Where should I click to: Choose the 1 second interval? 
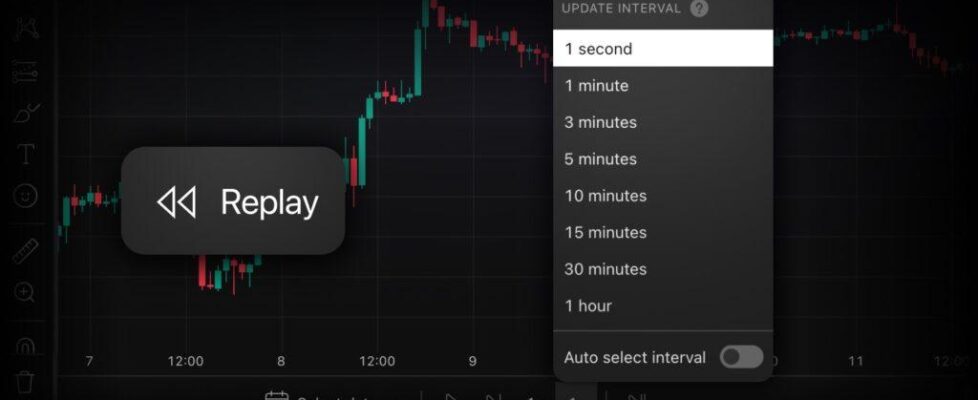tap(662, 48)
